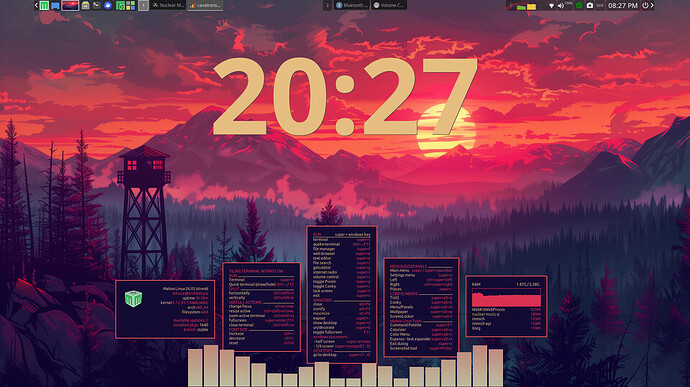This screenshot has height=387, width=690.
Task: Click the volume speaker tray icon
Action: point(561,6)
